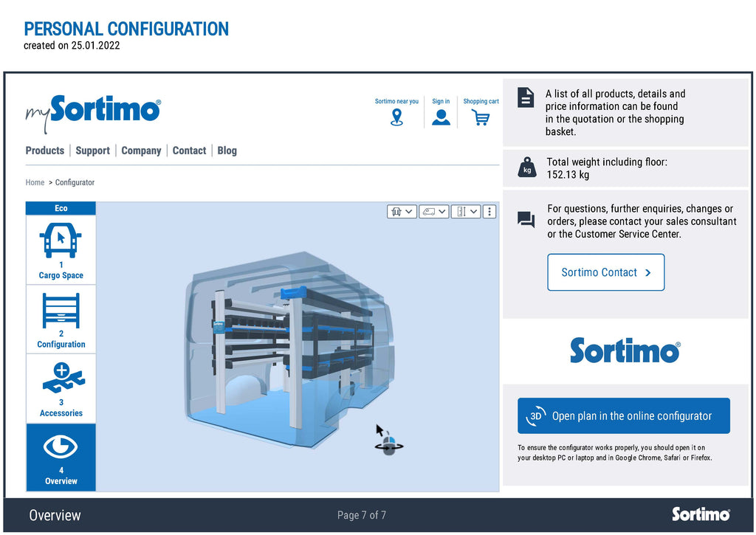Open the van perspective view dropdown
This screenshot has height=535, width=756.
click(434, 211)
